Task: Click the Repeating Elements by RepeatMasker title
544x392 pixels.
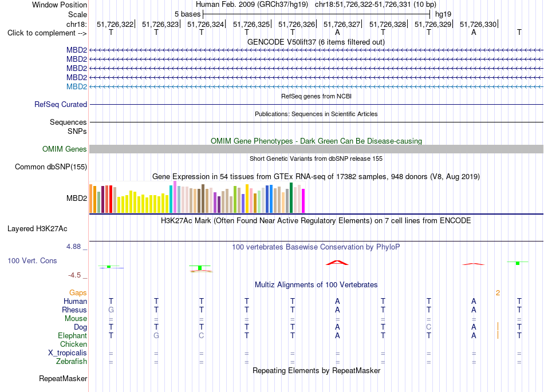Action: tap(317, 370)
